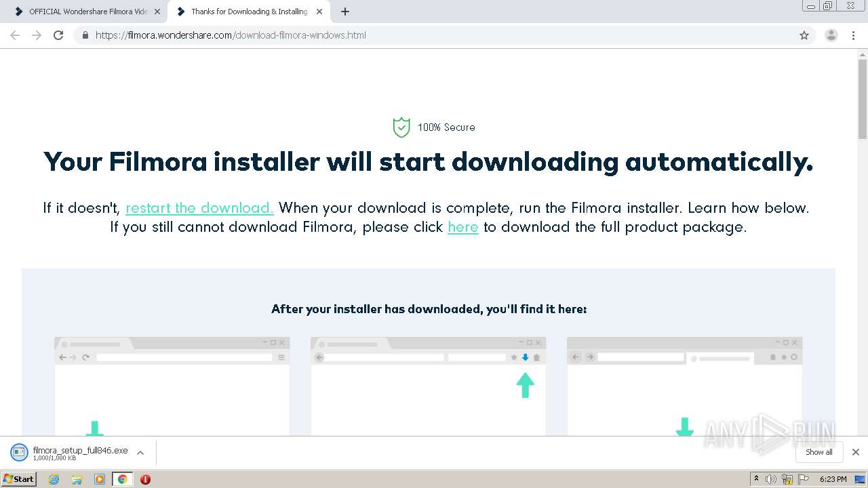Bookmark this page with the star
The height and width of the screenshot is (488, 868).
pyautogui.click(x=804, y=35)
